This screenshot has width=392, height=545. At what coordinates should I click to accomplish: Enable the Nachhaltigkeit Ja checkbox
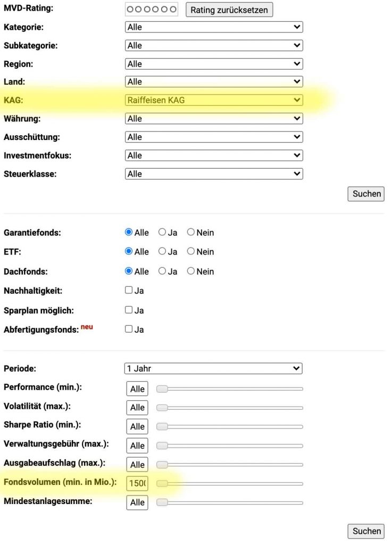click(129, 290)
